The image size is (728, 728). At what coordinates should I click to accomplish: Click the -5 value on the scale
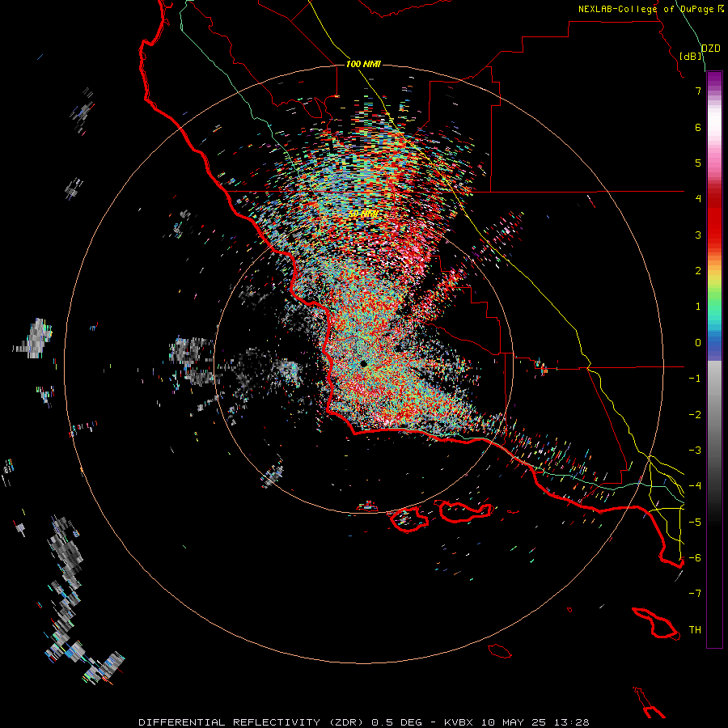[x=695, y=522]
